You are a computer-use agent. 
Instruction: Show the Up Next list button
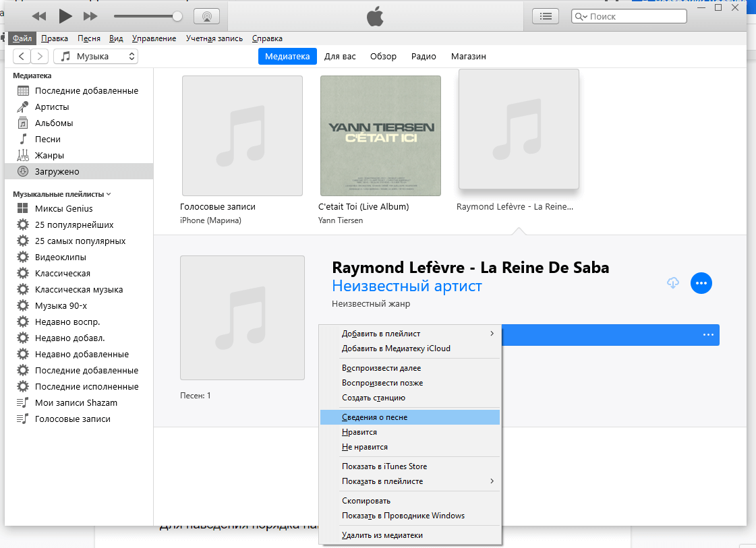click(546, 16)
